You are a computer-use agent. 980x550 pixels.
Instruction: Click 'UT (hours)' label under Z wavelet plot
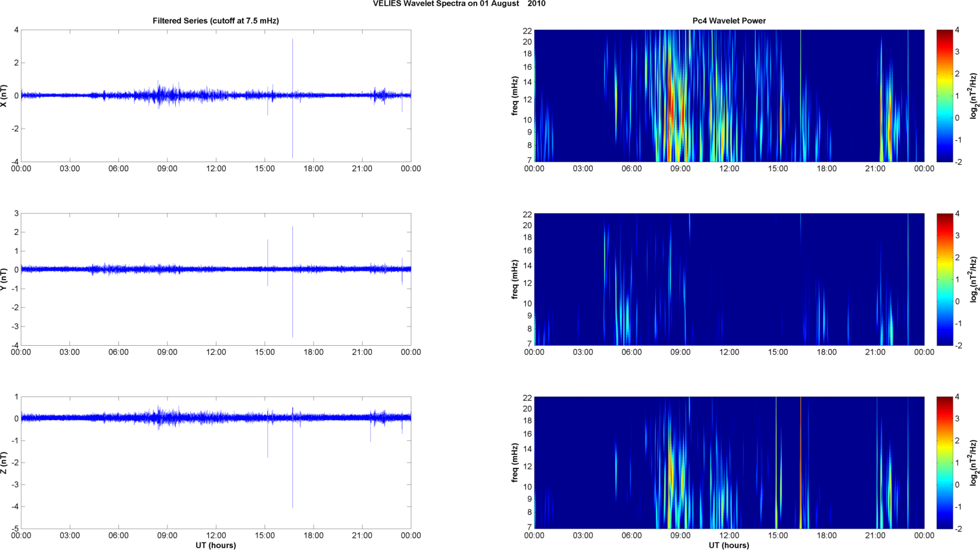(729, 545)
